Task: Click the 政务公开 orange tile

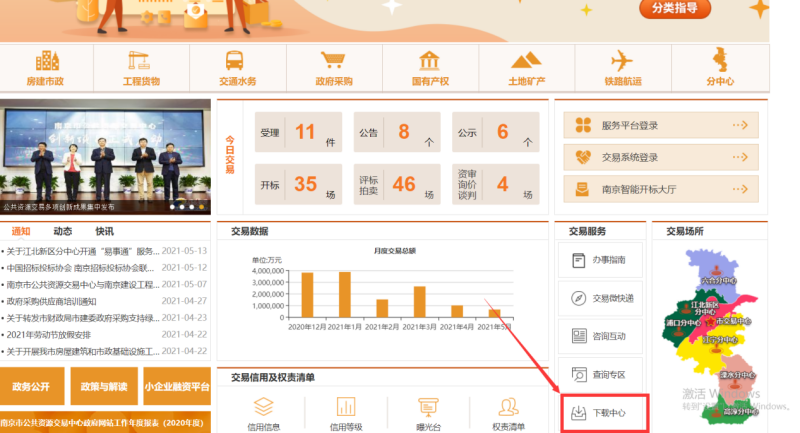Action: coord(33,387)
